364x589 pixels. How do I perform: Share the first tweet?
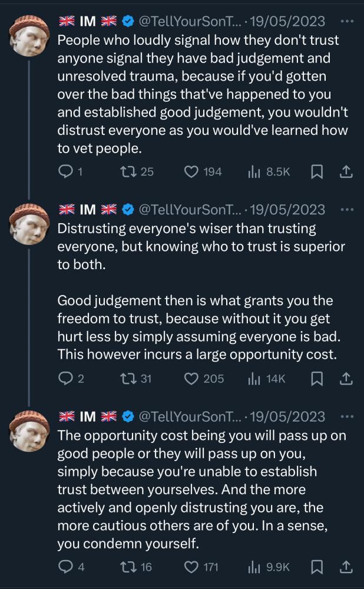[346, 171]
